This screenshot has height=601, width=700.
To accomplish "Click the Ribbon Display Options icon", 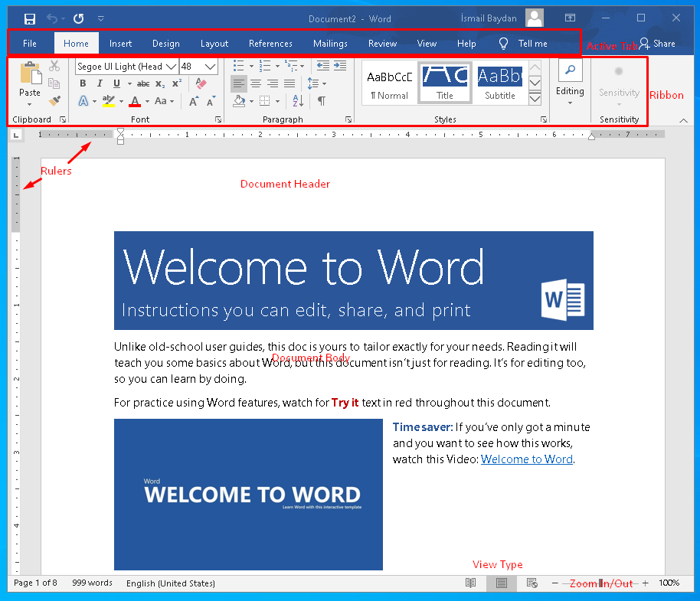I will coord(570,18).
